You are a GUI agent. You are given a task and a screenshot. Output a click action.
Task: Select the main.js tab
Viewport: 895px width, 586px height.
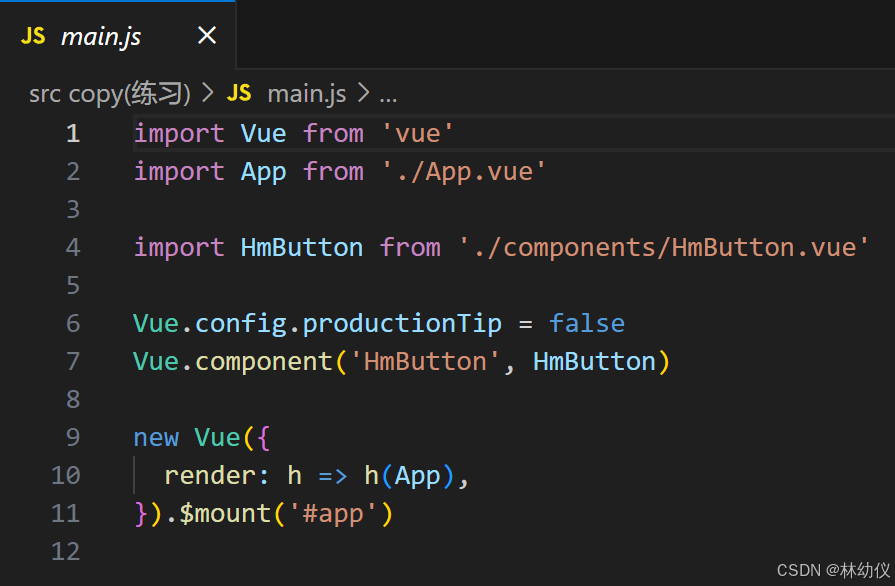point(118,35)
